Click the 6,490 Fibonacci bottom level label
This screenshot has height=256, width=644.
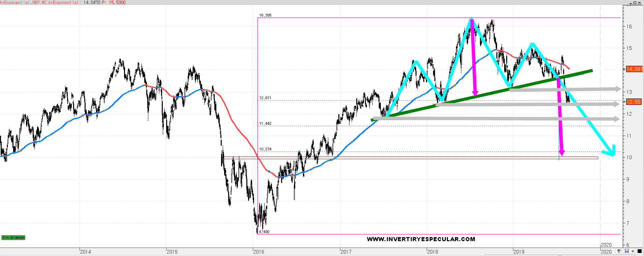click(x=264, y=232)
